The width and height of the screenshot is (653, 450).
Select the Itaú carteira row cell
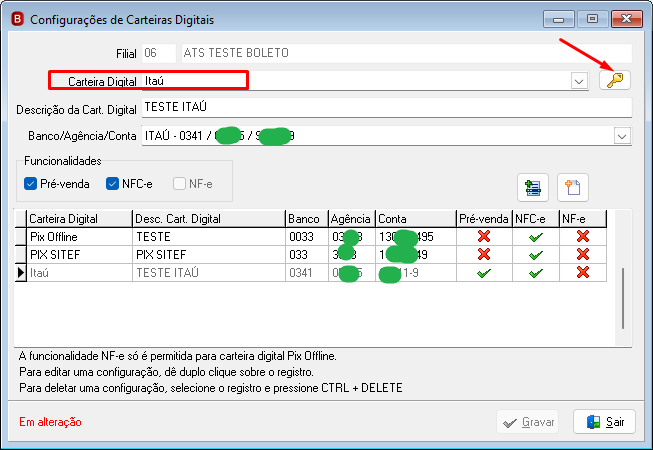pyautogui.click(x=79, y=273)
